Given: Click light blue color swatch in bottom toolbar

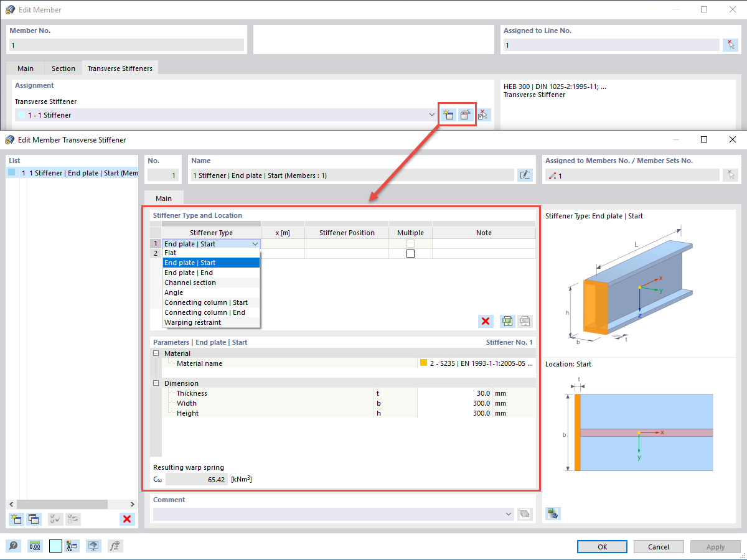Looking at the screenshot, I should point(56,546).
